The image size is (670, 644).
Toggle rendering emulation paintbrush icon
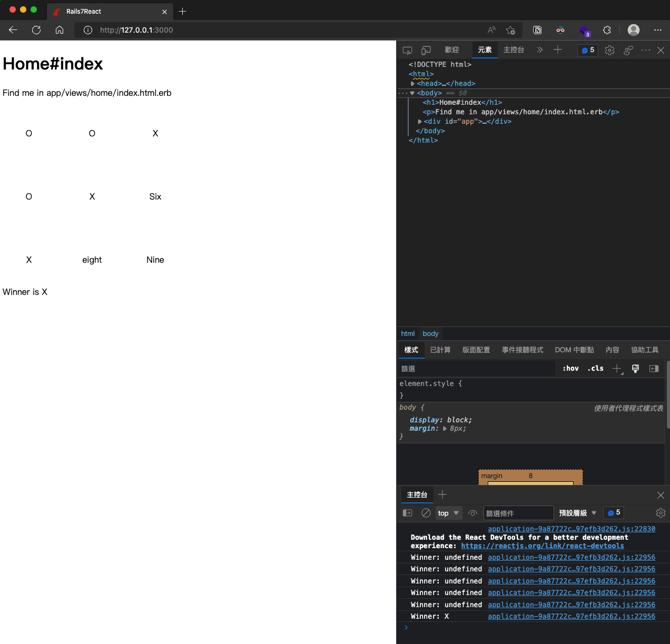point(635,369)
